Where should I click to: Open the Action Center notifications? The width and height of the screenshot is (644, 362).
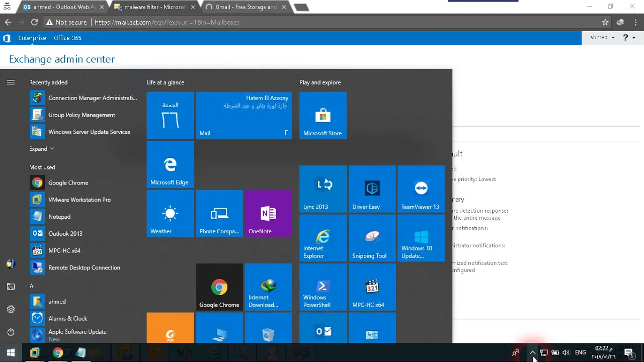(629, 352)
